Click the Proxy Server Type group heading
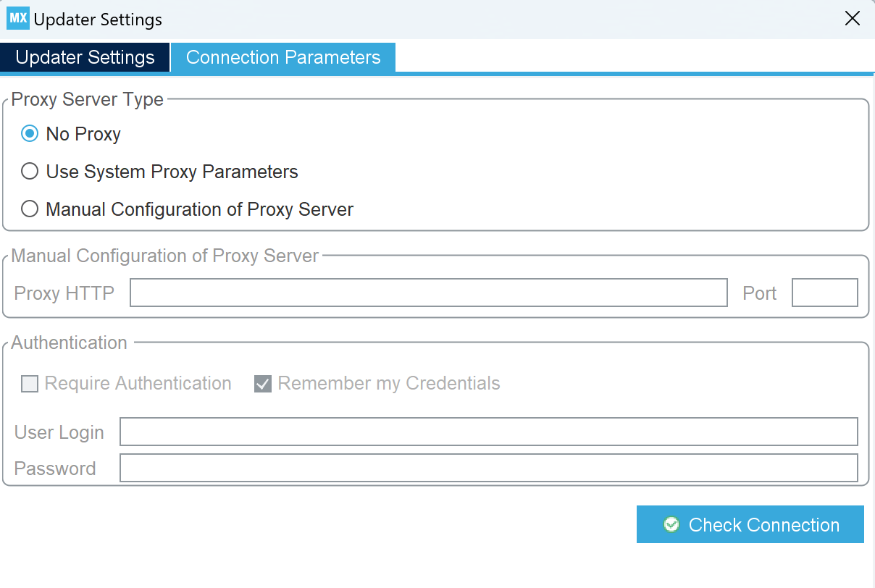875x588 pixels. (x=86, y=99)
